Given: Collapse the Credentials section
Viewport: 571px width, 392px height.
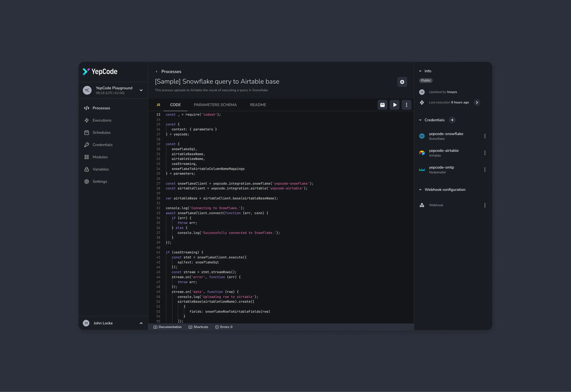Looking at the screenshot, I should click(x=420, y=120).
